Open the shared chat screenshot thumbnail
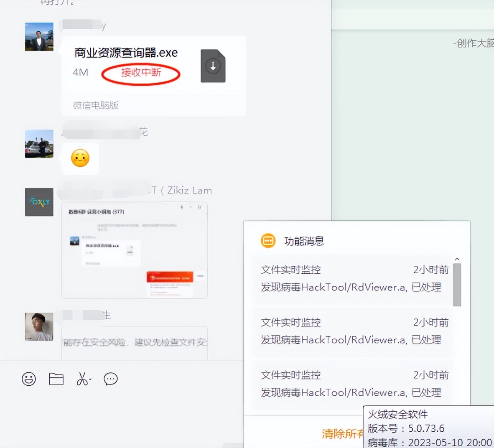Image resolution: width=494 pixels, height=448 pixels. 135,250
